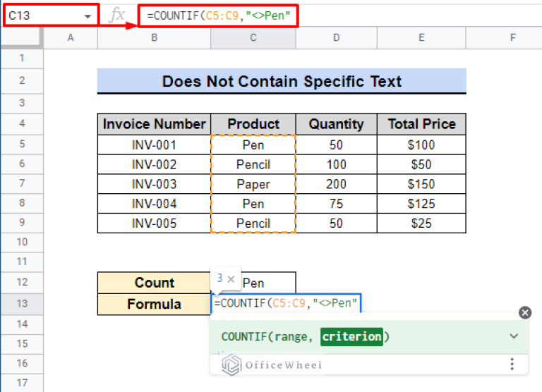Close the COUNTIF formula help popup
The height and width of the screenshot is (392, 542).
click(x=524, y=312)
